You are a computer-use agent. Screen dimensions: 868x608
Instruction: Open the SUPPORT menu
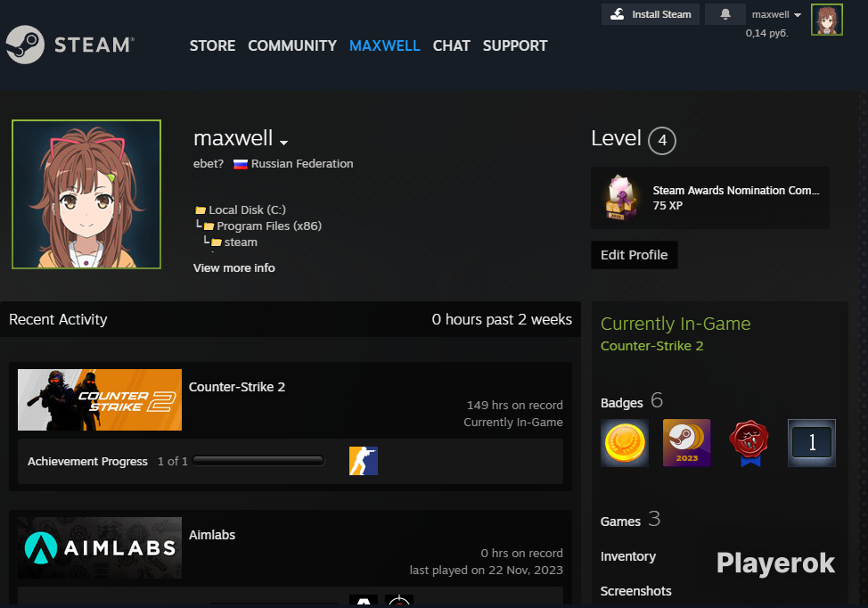click(515, 46)
